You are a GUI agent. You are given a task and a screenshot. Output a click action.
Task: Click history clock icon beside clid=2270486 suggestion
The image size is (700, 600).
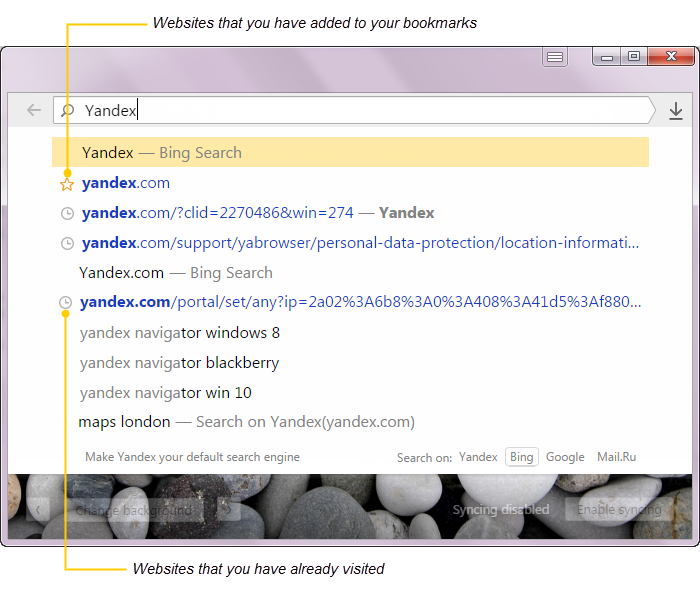click(67, 214)
